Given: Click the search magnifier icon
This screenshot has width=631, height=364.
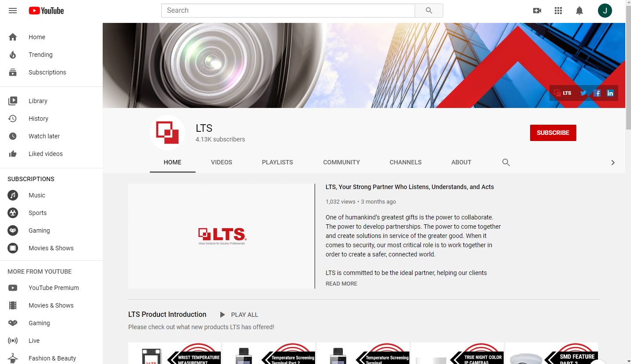Looking at the screenshot, I should click(428, 10).
